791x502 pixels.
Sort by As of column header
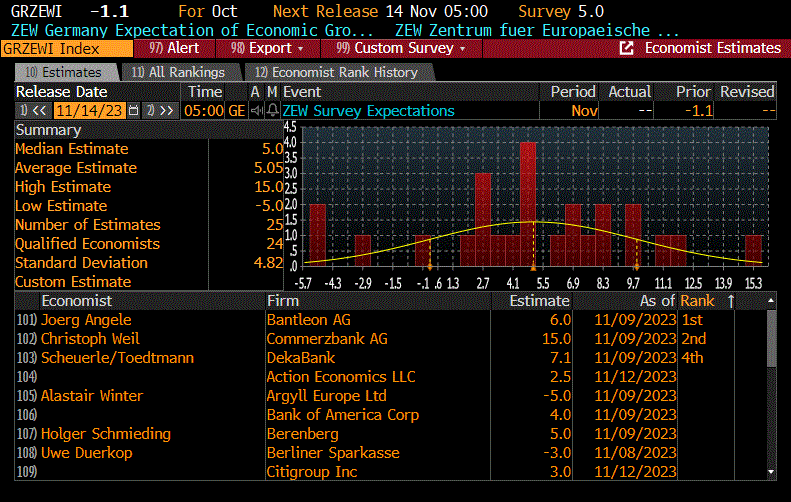[657, 301]
